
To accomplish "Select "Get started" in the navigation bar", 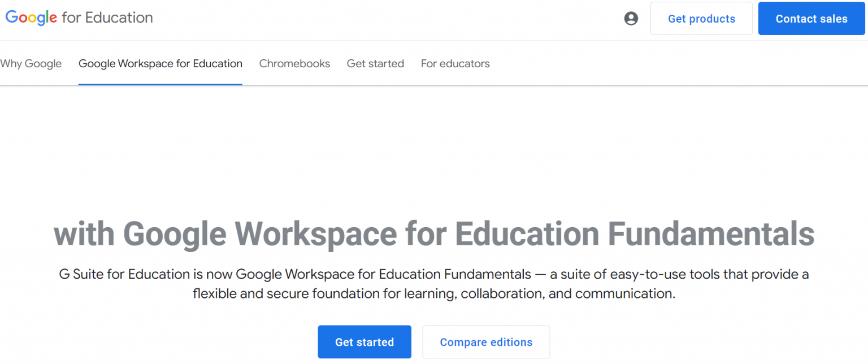I will coord(375,63).
